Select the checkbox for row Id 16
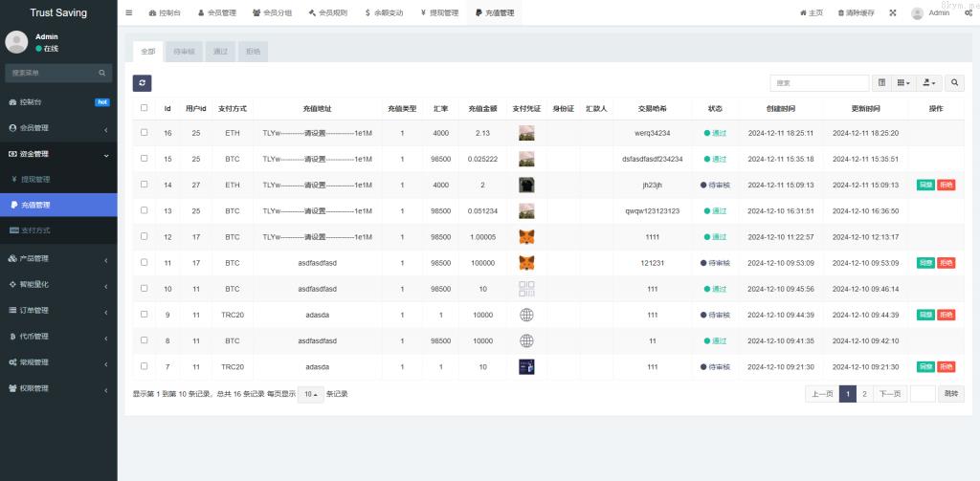 [145, 133]
